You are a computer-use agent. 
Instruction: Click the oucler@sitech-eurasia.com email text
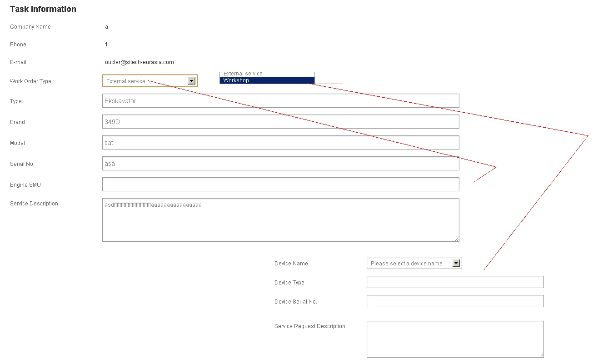[140, 62]
